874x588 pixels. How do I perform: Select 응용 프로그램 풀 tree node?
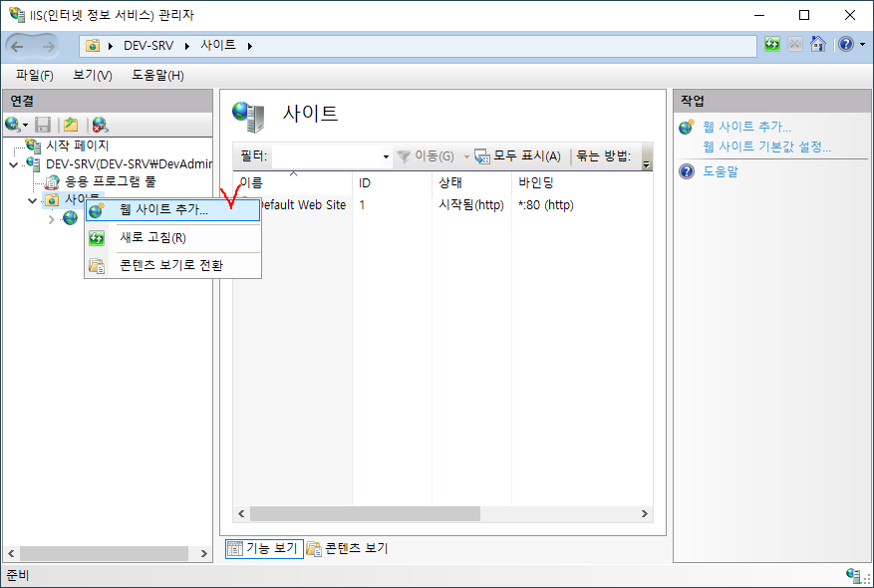[111, 181]
